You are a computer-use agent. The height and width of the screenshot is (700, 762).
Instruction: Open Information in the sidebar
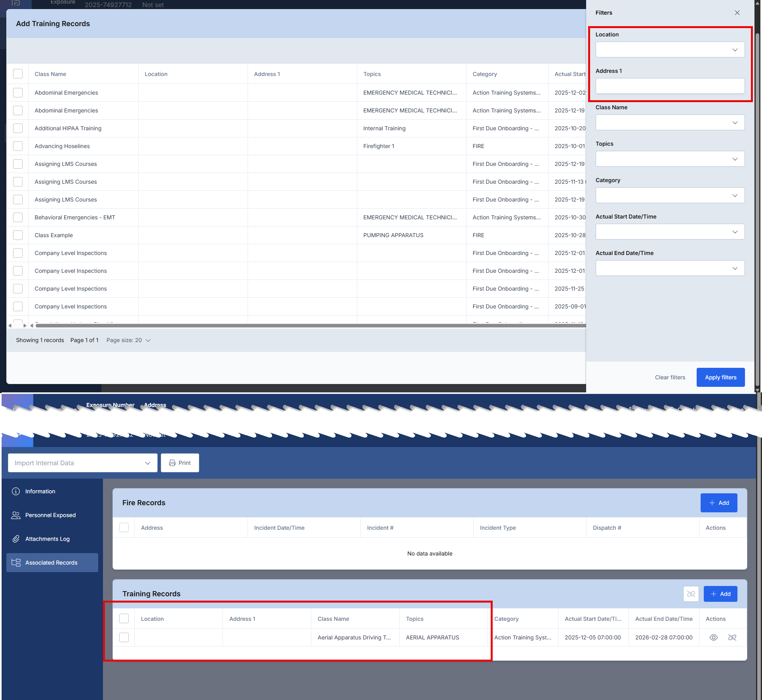click(40, 491)
